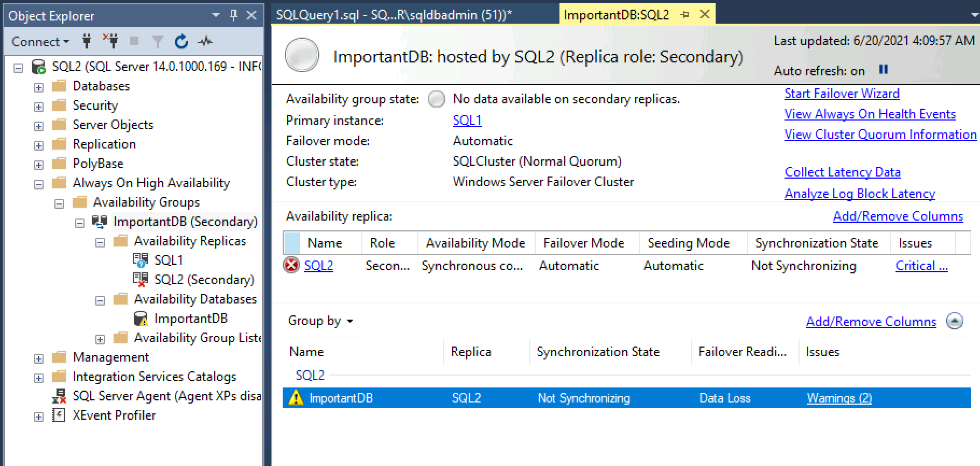The width and height of the screenshot is (980, 466).
Task: Open the Object Explorer window position dropdown arrow
Action: pos(216,15)
